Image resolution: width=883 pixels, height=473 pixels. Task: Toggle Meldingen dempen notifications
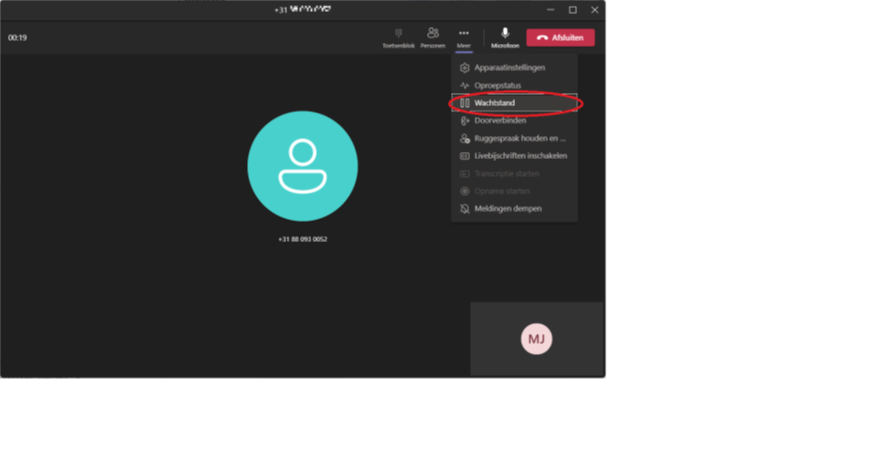[508, 209]
